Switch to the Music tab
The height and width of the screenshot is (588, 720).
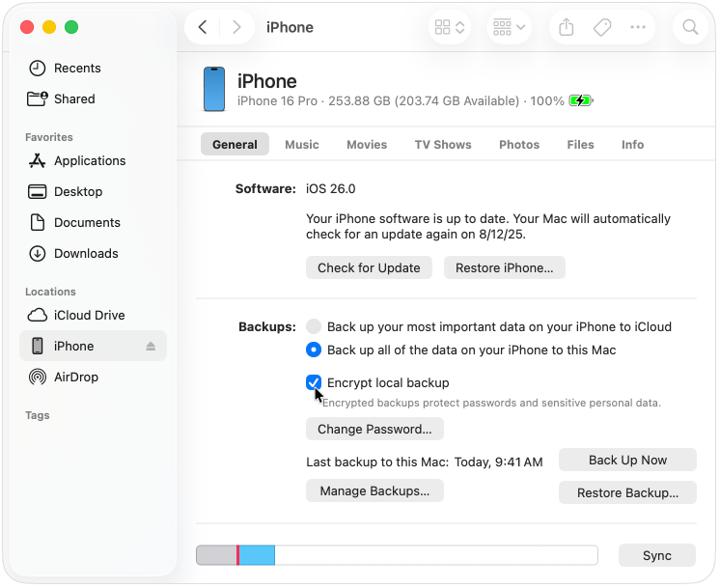click(x=302, y=144)
